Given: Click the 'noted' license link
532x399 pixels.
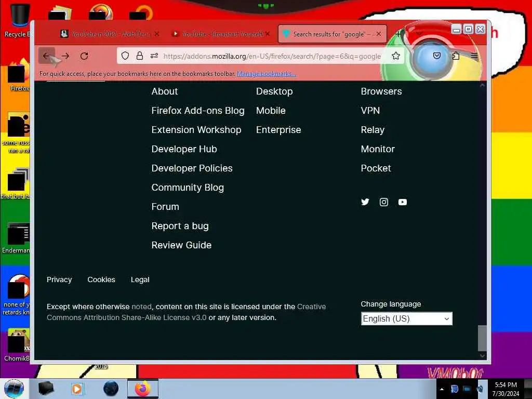Looking at the screenshot, I should tap(141, 307).
